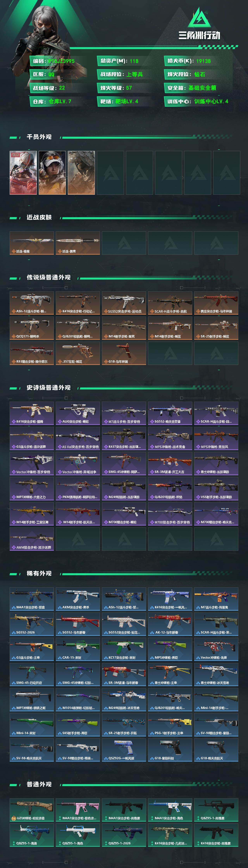Click the UZI冲锋枪-蛇纹涂装 common skin
This screenshot has height=868, width=248.
click(x=32, y=810)
